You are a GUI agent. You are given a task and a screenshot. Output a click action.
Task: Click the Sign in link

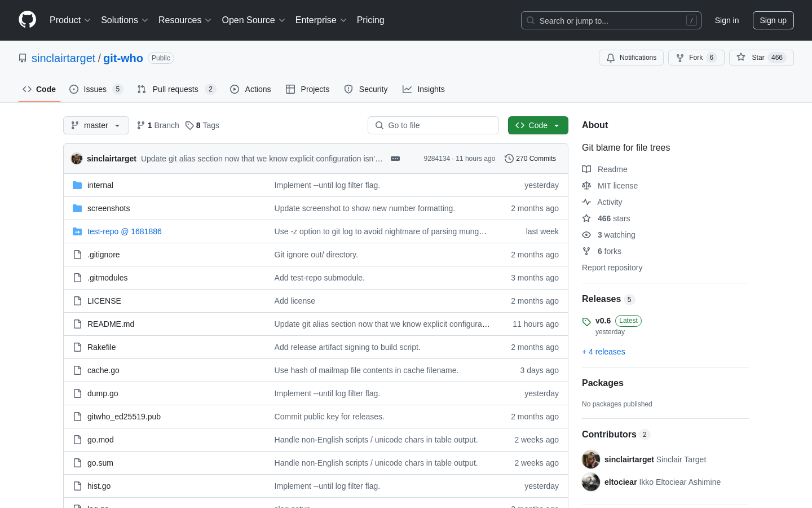(727, 20)
